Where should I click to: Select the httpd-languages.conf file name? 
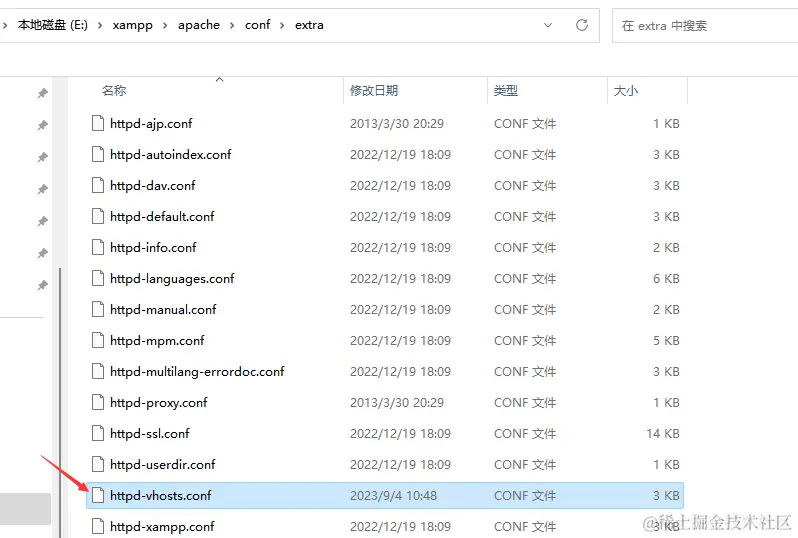[172, 279]
